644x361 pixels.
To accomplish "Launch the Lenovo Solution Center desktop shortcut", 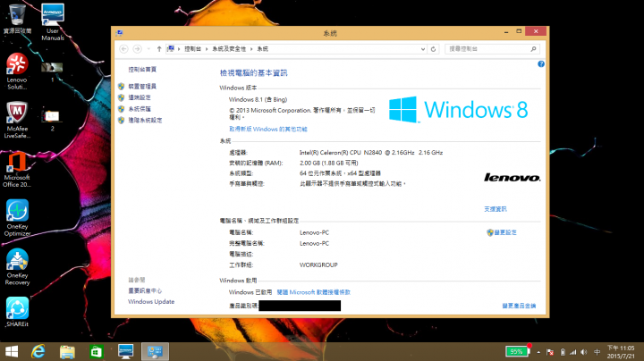I will [x=17, y=71].
